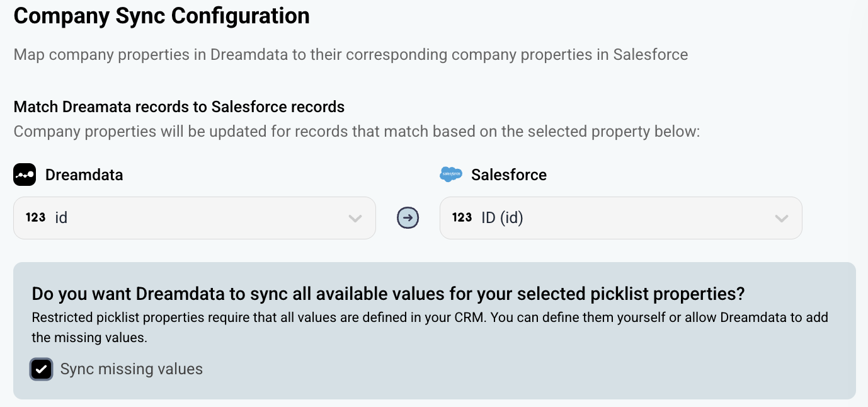Click the 'Salesforce' destination column label
Image resolution: width=868 pixels, height=407 pixels.
click(509, 175)
